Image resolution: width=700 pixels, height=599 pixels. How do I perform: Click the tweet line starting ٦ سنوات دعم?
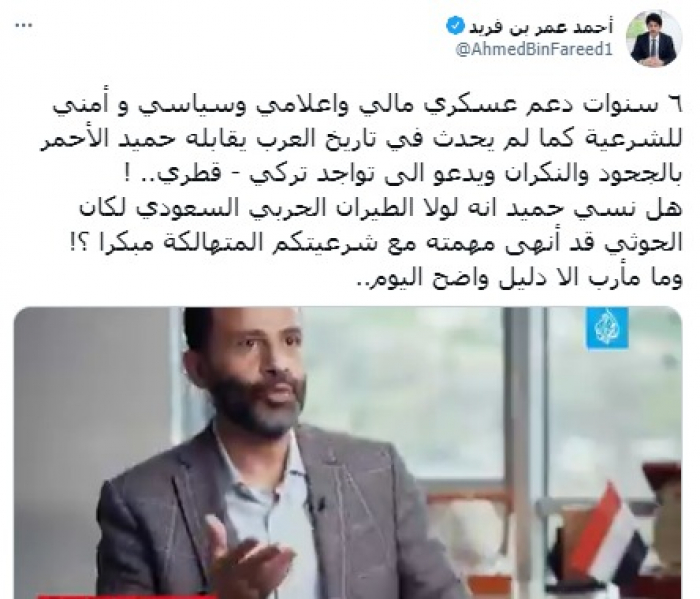368,107
